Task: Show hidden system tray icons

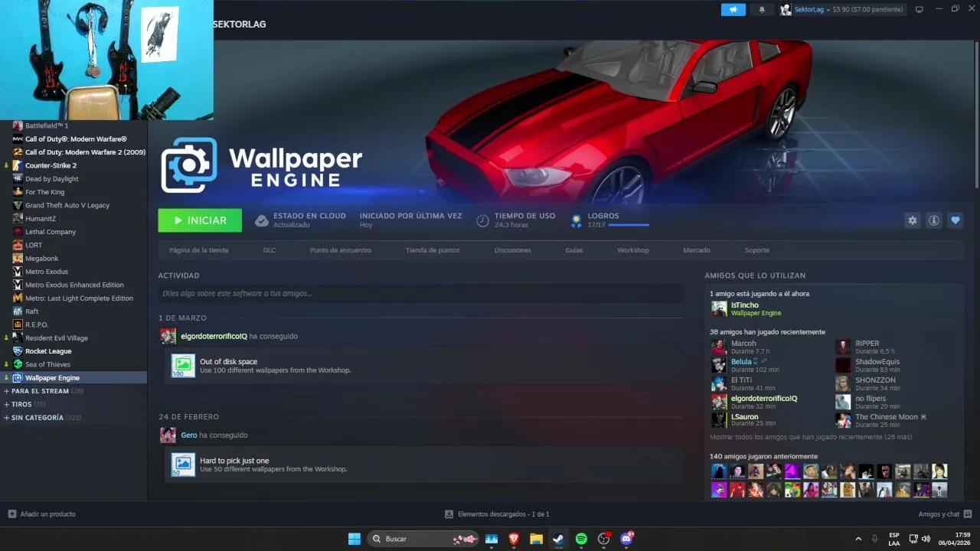Action: [x=857, y=539]
